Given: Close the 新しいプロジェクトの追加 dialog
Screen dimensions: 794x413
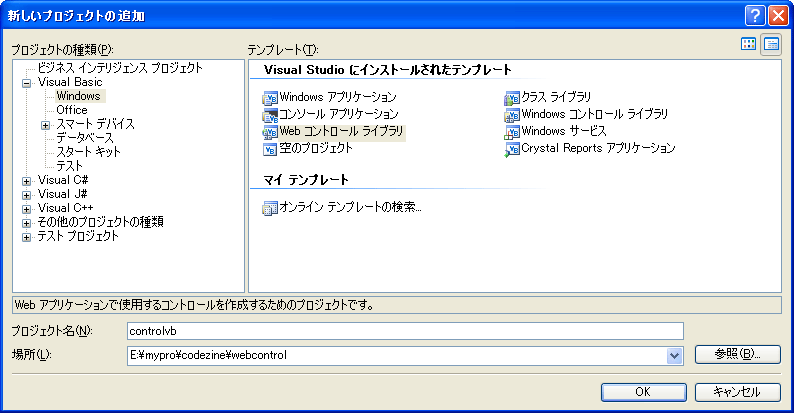Looking at the screenshot, I should coord(778,16).
